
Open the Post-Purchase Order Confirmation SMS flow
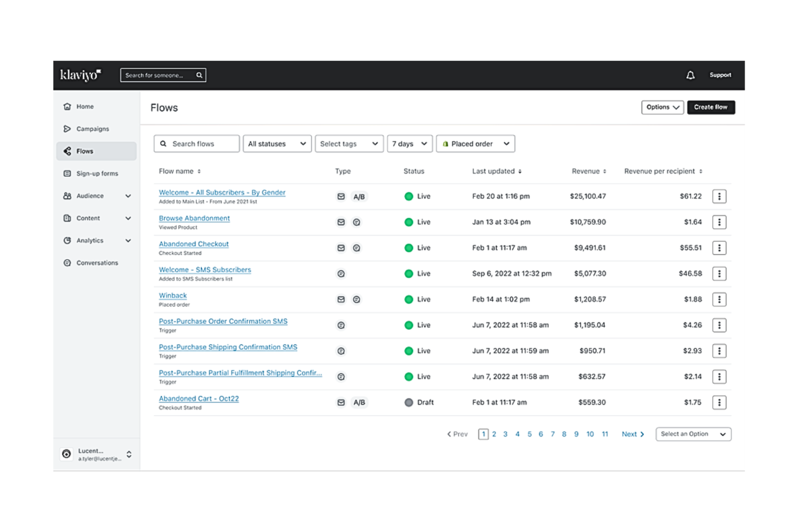click(223, 321)
